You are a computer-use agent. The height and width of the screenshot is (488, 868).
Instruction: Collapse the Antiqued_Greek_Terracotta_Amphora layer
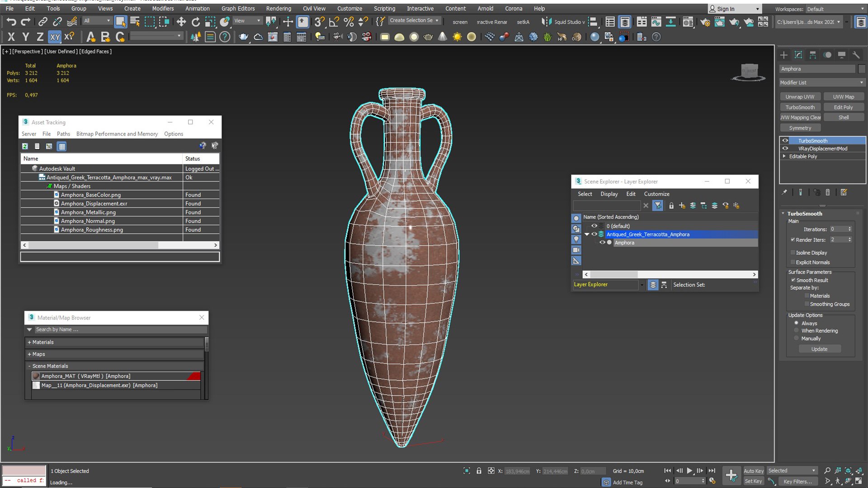coord(587,234)
